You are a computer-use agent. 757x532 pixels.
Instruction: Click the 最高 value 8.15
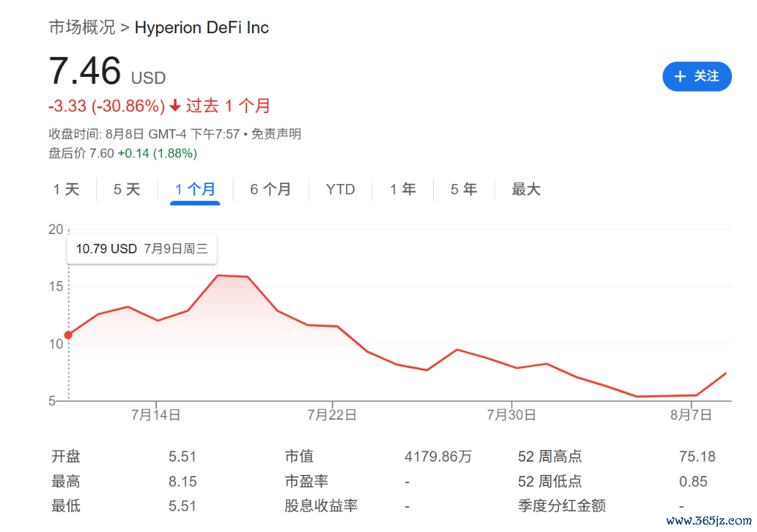point(183,482)
